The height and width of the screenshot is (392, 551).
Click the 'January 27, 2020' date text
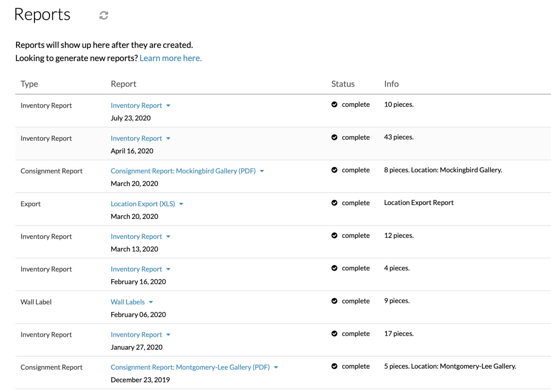136,347
